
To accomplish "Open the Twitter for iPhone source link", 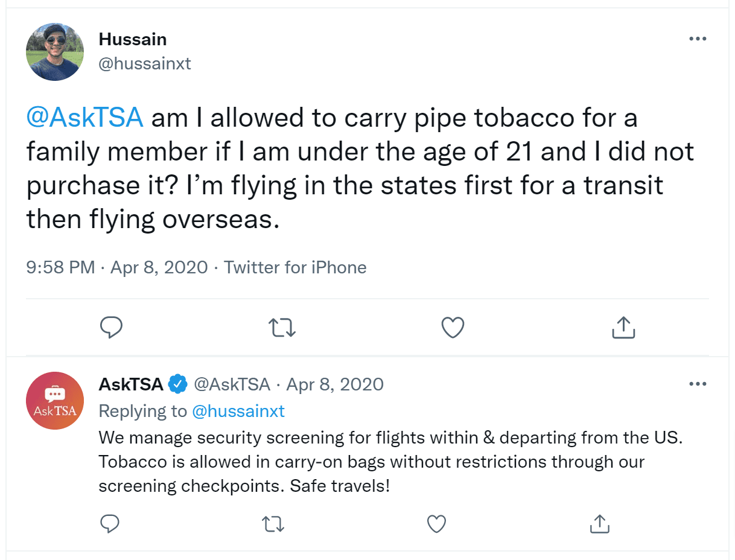I will [295, 267].
